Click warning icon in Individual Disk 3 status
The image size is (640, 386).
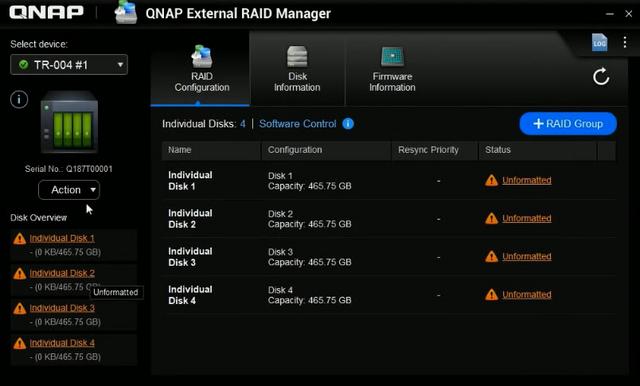(x=491, y=256)
